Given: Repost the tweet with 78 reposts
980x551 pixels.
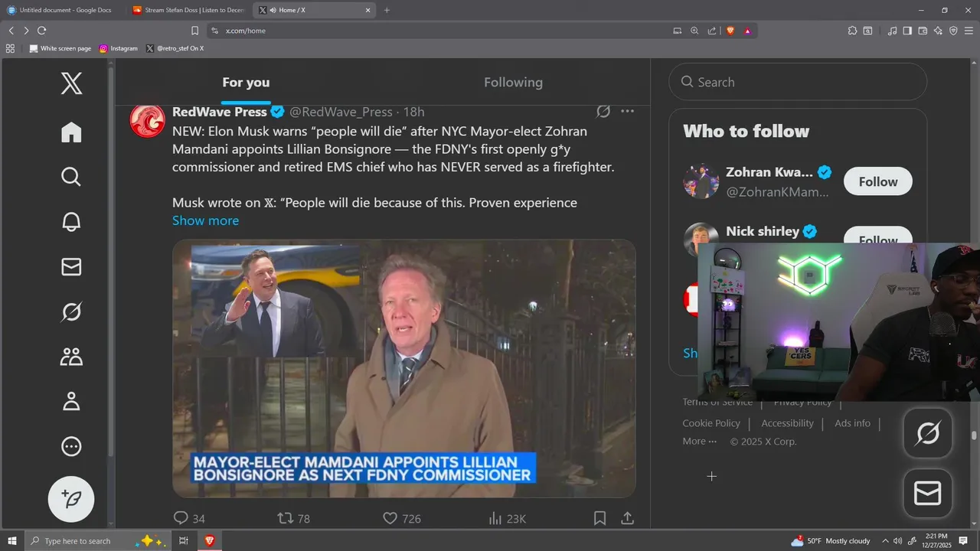Looking at the screenshot, I should pyautogui.click(x=293, y=518).
